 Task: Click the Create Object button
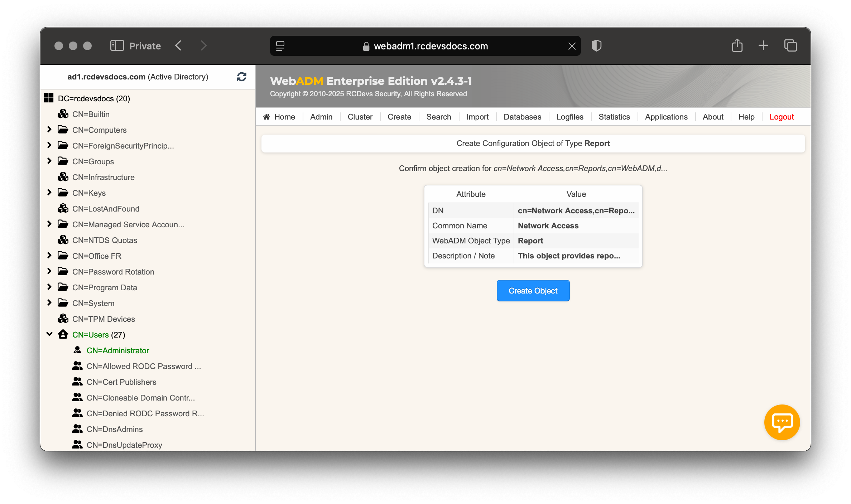[533, 291]
